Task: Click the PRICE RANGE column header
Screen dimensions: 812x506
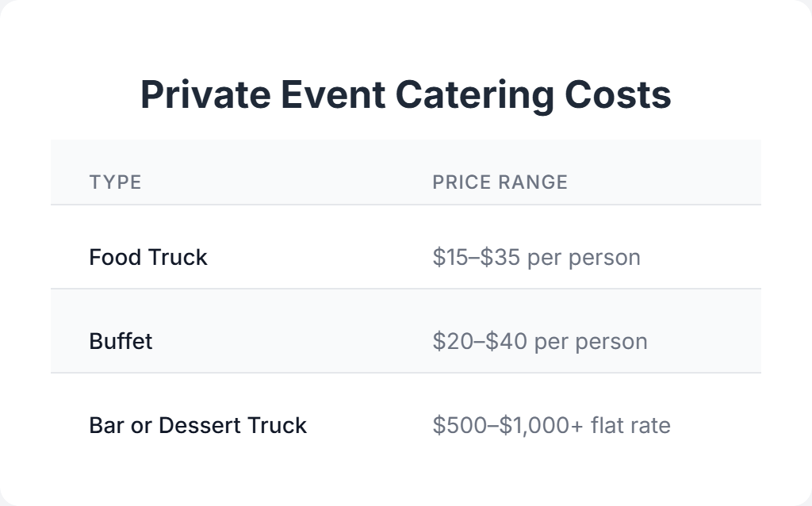Action: [x=500, y=182]
